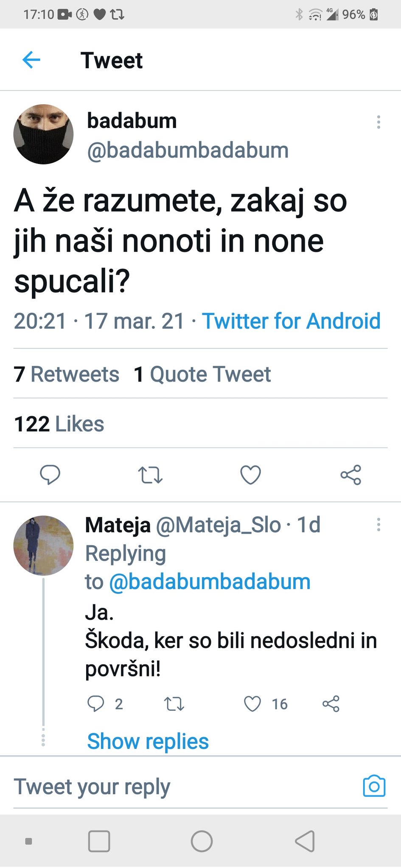Retweet the main badabum tweet

[x=150, y=475]
